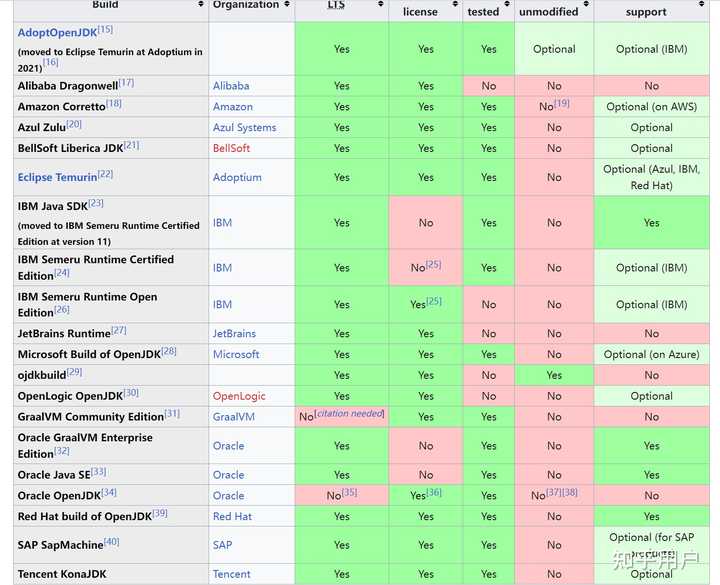Open citation 25 in Semeru Certified license cell

(433, 264)
